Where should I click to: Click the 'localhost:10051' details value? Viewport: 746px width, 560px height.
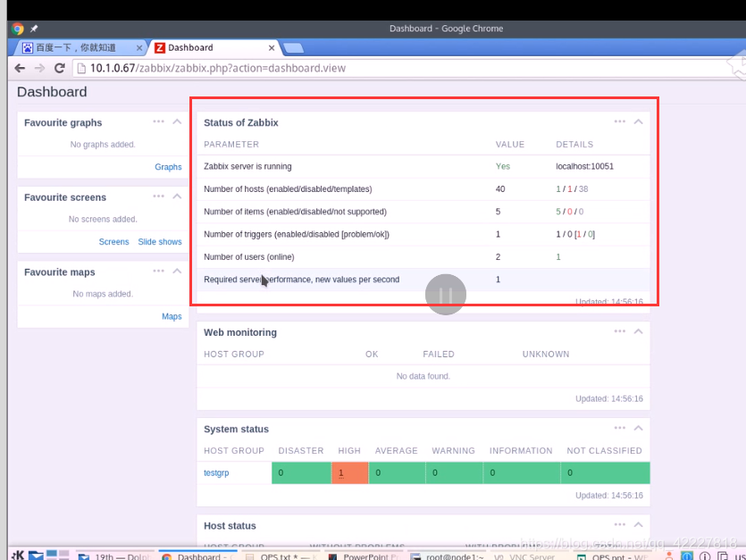[x=584, y=166]
